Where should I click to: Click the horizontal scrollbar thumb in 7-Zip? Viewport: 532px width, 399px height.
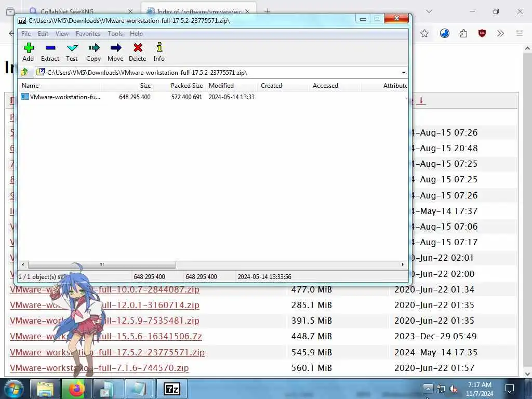pyautogui.click(x=102, y=264)
